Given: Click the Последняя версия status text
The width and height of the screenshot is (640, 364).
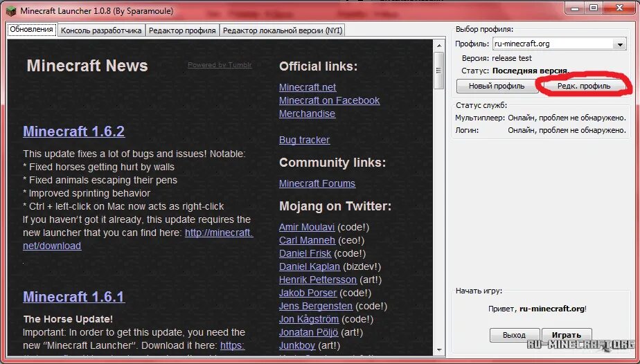Looking at the screenshot, I should [530, 71].
